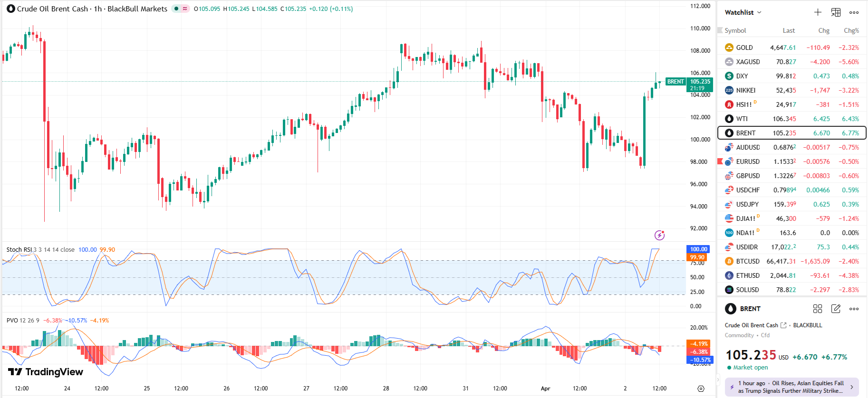Collapse the right sidebar using the edge arrow
Screen dimensions: 868x398
(718, 380)
